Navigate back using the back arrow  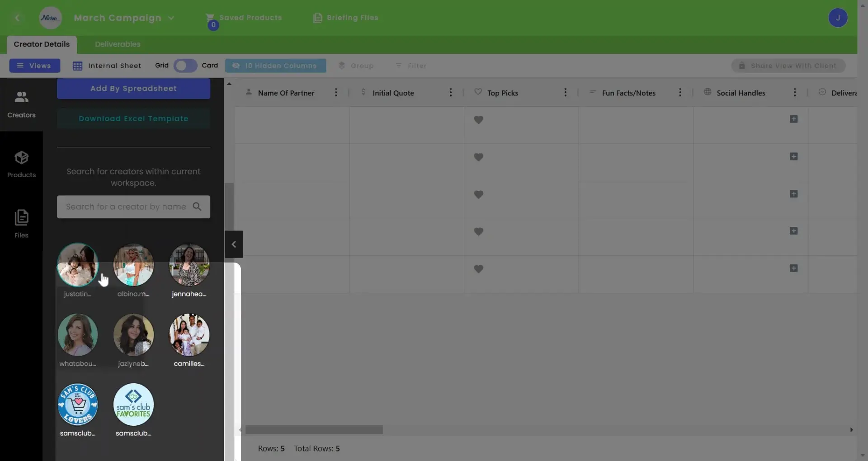tap(18, 18)
